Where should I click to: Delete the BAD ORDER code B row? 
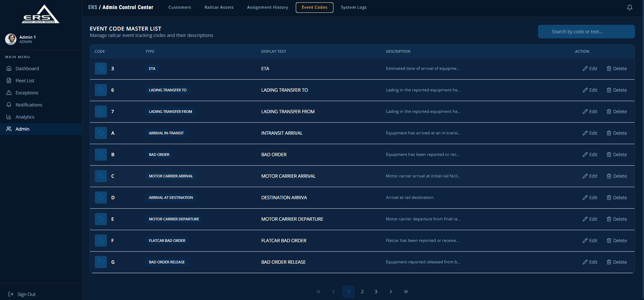617,155
